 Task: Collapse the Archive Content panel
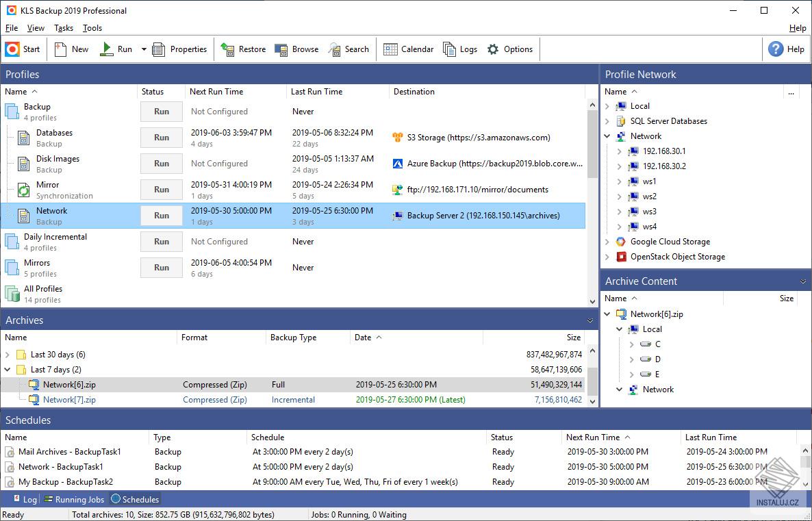802,281
